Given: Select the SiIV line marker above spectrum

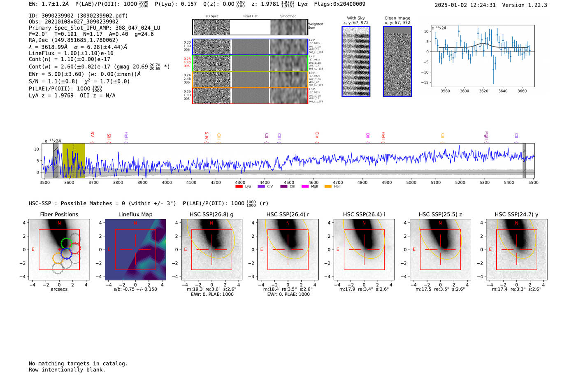Looking at the screenshot, I should click(x=207, y=137).
